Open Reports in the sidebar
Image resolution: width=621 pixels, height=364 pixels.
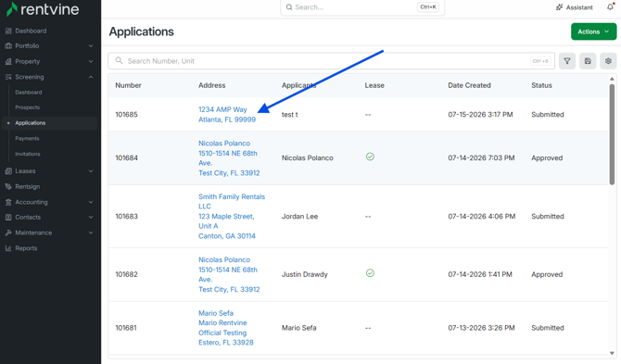tap(26, 248)
